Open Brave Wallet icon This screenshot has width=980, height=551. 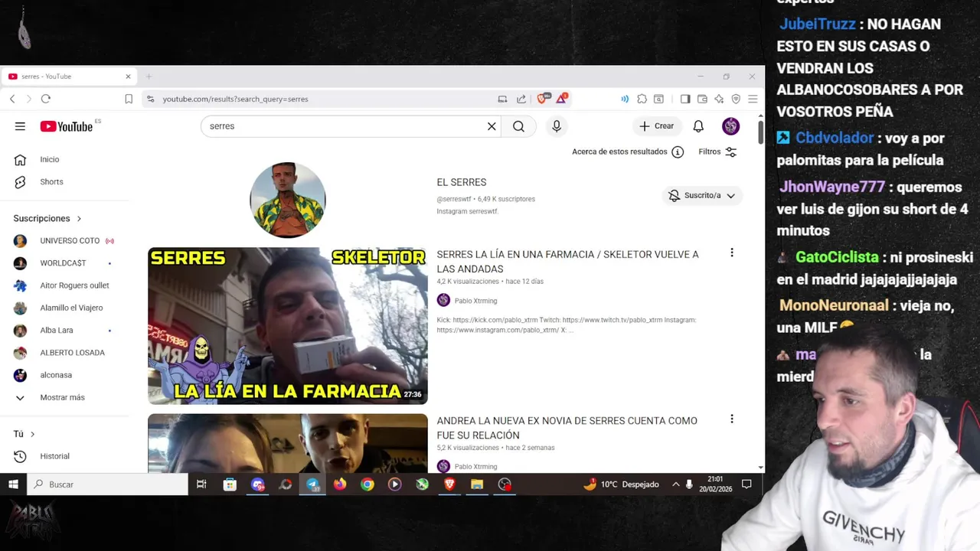(702, 99)
